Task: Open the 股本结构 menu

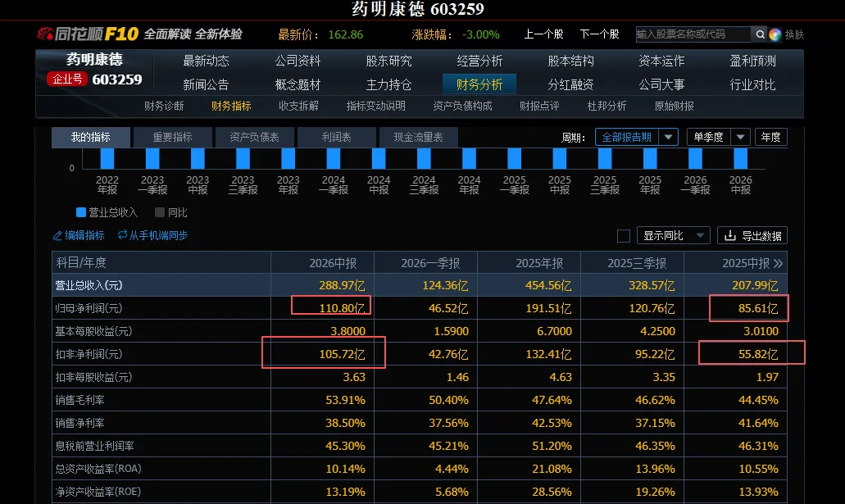Action: pos(570,61)
